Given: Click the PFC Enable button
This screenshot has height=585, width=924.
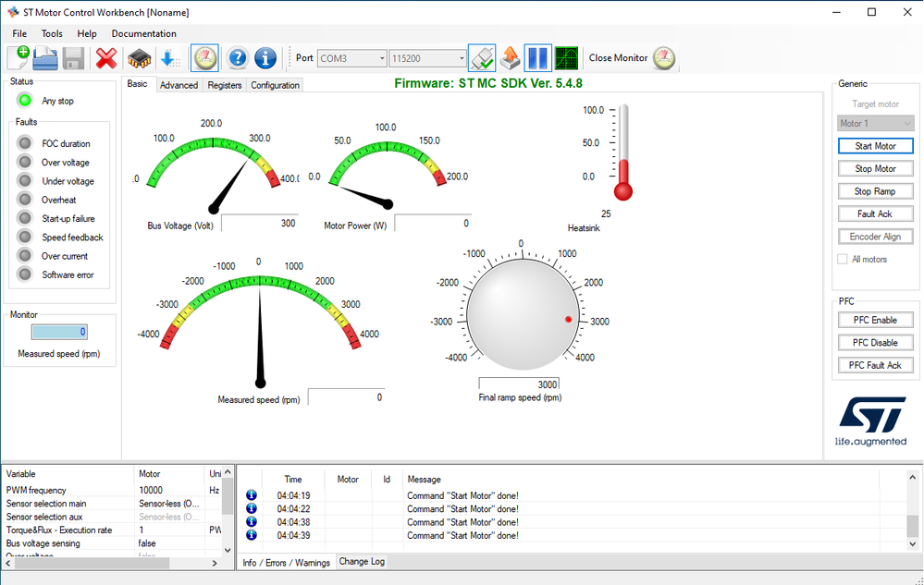Looking at the screenshot, I should (876, 320).
